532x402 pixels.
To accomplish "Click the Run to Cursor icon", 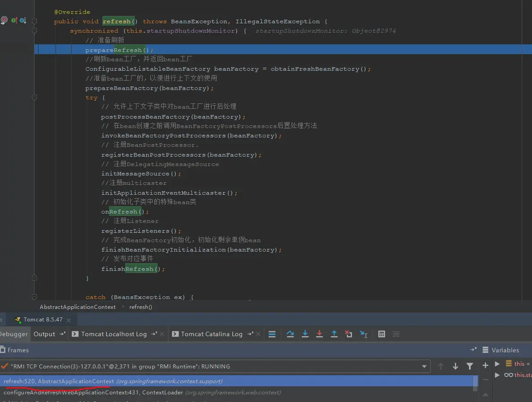I will point(363,334).
